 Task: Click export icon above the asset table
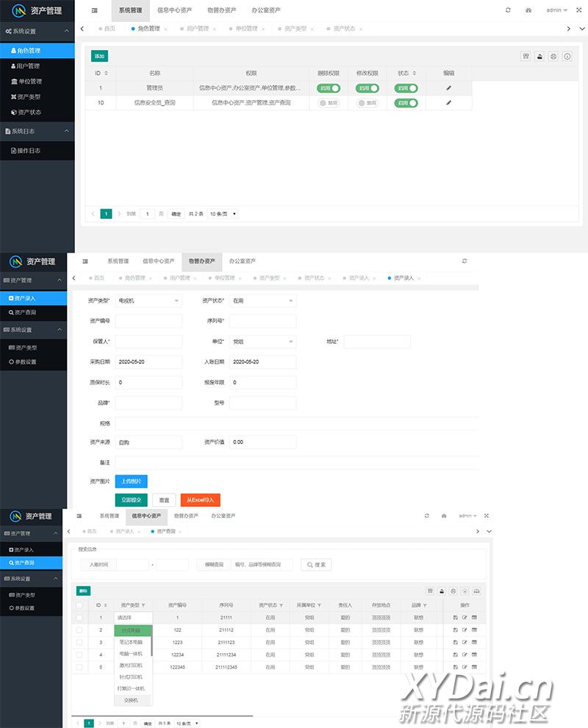pyautogui.click(x=442, y=591)
